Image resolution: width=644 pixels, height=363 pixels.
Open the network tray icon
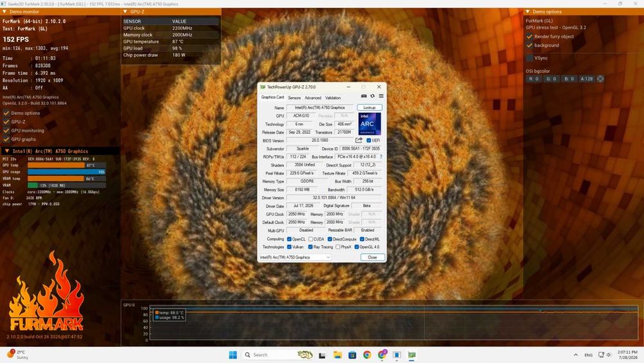[601, 355]
